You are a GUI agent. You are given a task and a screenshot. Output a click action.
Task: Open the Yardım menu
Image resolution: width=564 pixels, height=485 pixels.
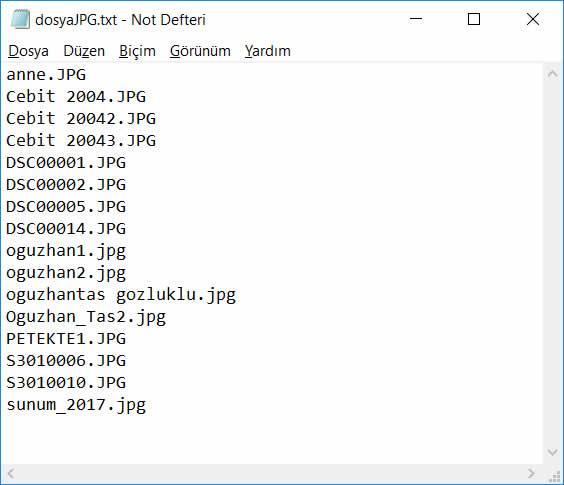[268, 51]
